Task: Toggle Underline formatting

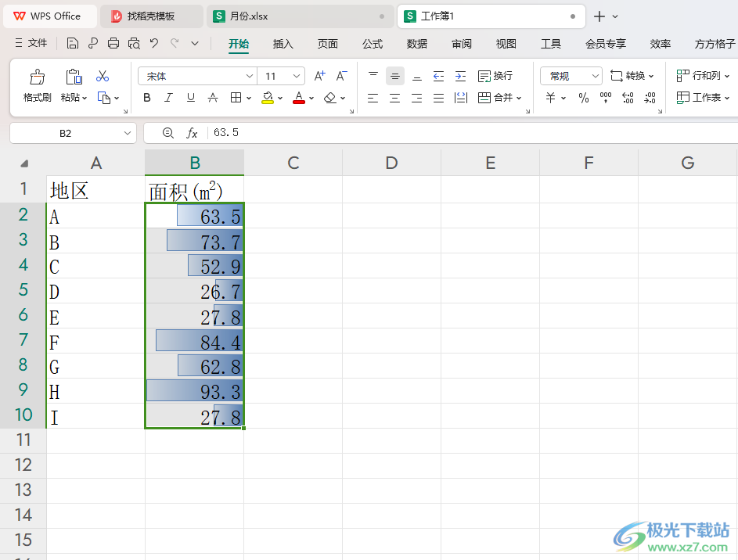Action: coord(191,98)
